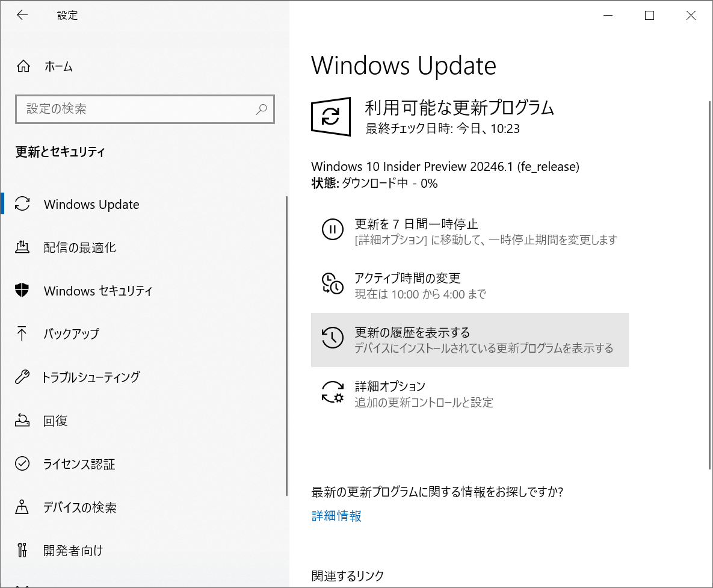
Task: Click the デバイスの検索 locator icon
Action: pyautogui.click(x=22, y=507)
